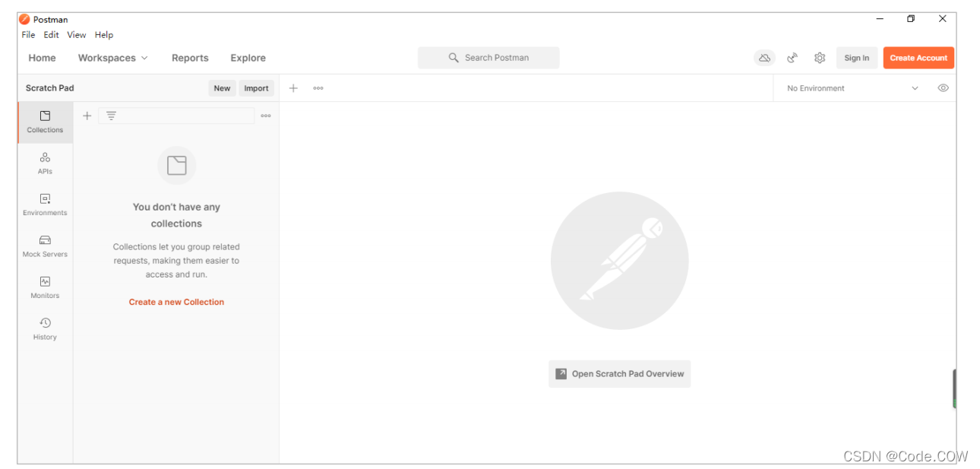Go to the Reports tab
This screenshot has height=469, width=980.
tap(190, 58)
